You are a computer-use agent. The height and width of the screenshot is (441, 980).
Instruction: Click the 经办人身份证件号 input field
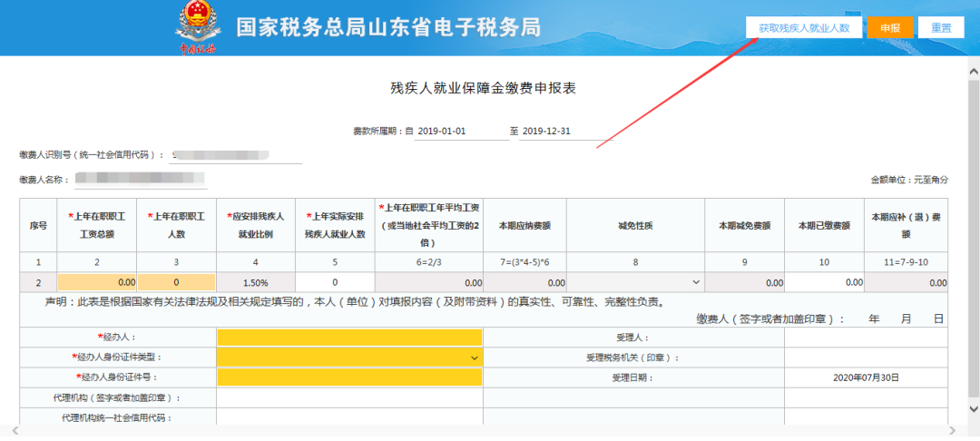coord(350,377)
